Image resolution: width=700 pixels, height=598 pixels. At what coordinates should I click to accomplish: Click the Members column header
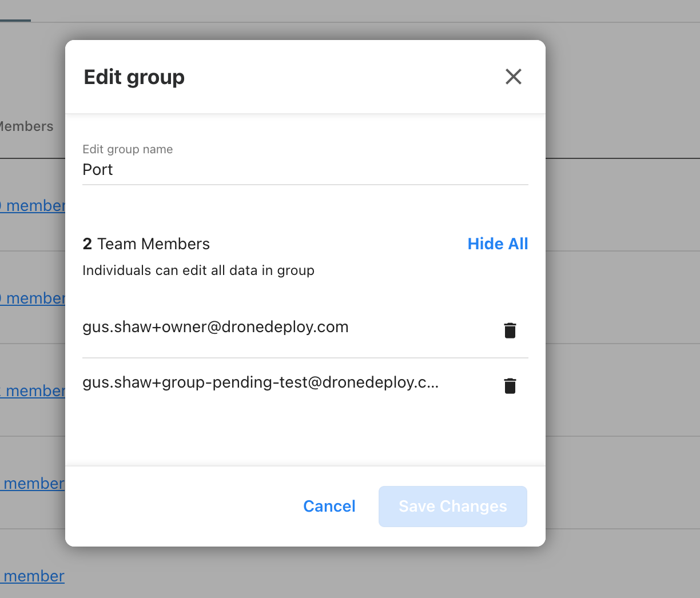tap(26, 126)
